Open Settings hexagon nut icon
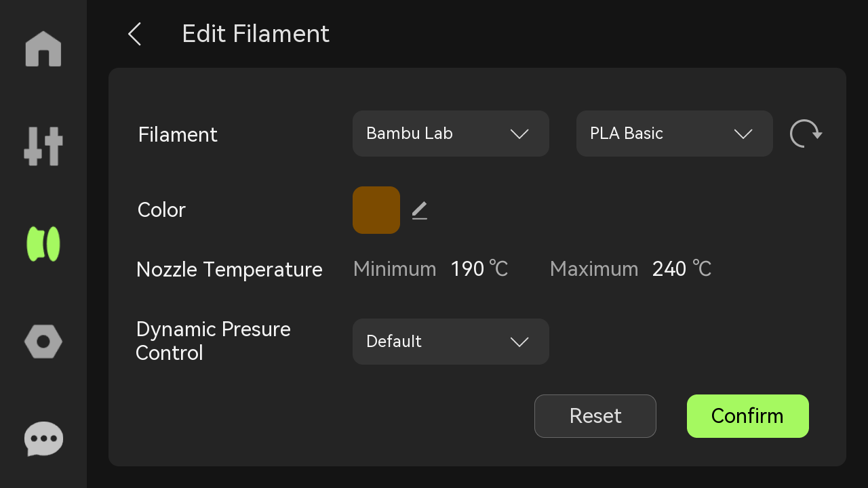 click(x=43, y=342)
